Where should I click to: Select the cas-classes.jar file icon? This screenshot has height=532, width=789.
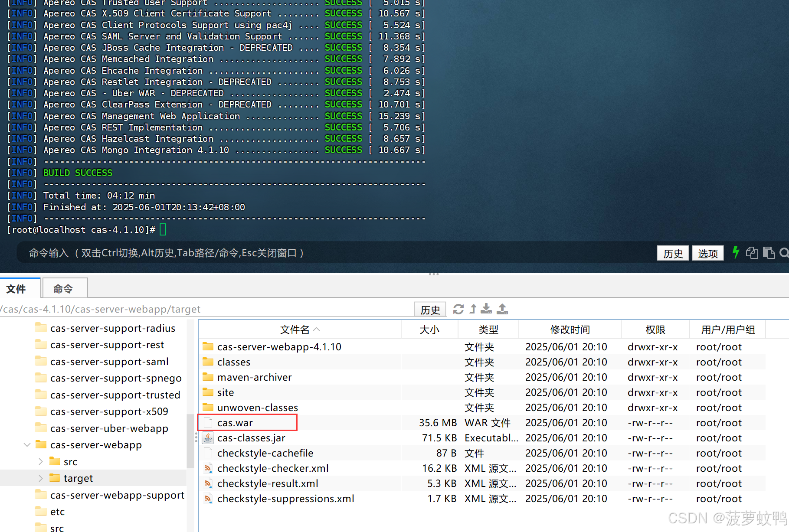coord(208,438)
